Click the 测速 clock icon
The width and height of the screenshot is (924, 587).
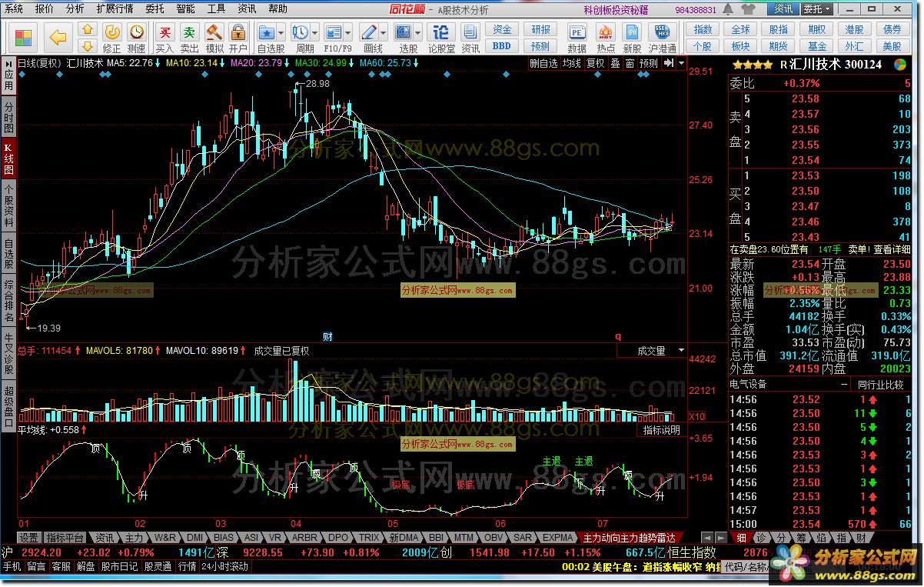tap(137, 32)
